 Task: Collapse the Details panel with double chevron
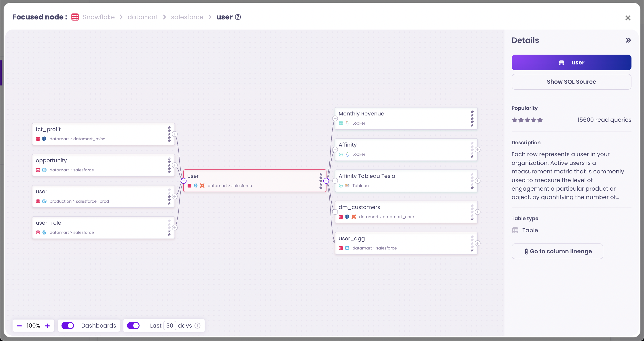628,40
